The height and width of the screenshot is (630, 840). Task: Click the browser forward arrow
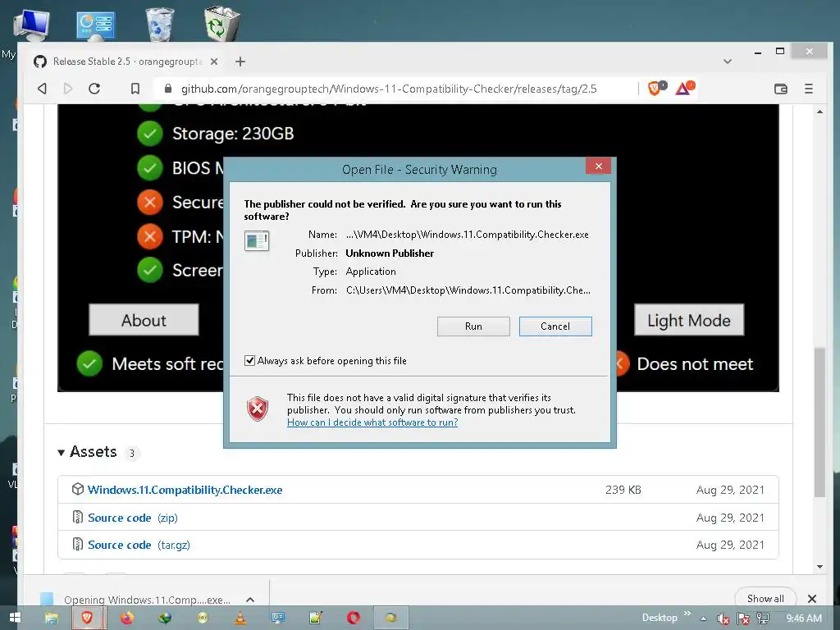click(68, 89)
